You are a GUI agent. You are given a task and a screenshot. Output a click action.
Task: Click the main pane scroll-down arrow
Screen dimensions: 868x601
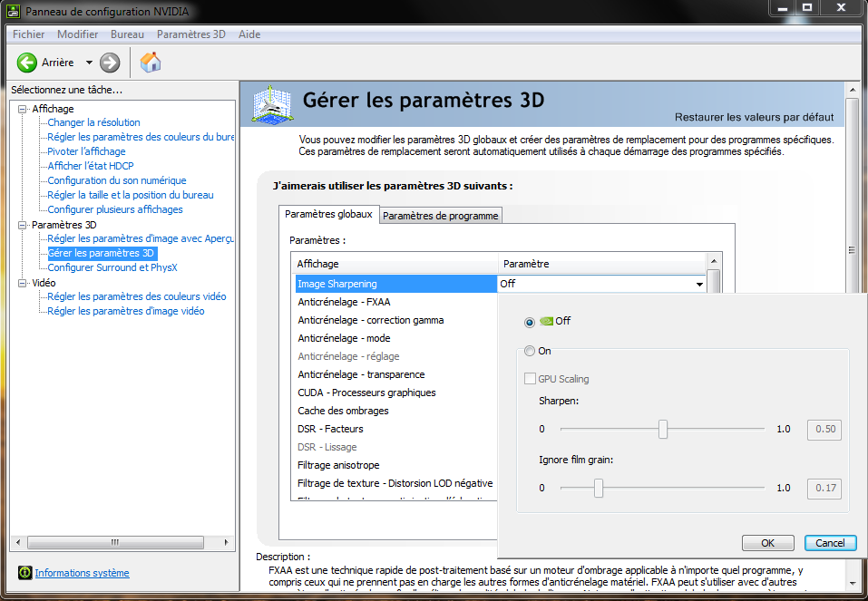point(853,583)
